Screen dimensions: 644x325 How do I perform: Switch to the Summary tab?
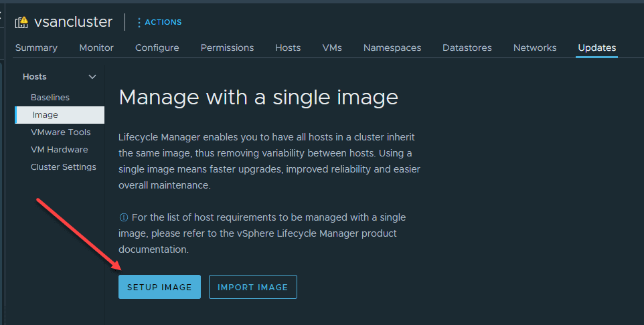pyautogui.click(x=36, y=47)
